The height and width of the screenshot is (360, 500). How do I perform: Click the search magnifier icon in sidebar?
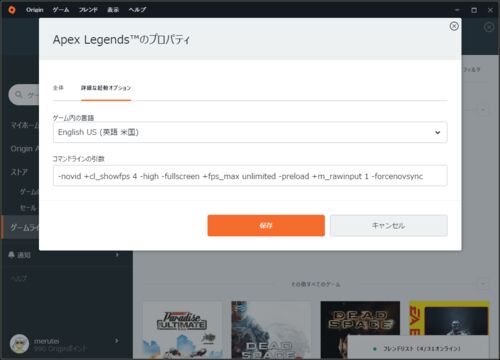[x=19, y=95]
